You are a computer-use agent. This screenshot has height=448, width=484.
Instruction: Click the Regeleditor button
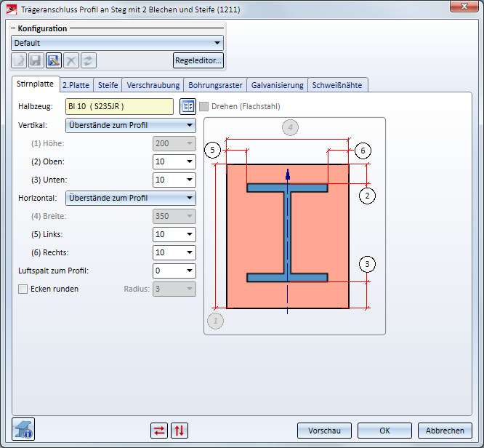coord(198,60)
